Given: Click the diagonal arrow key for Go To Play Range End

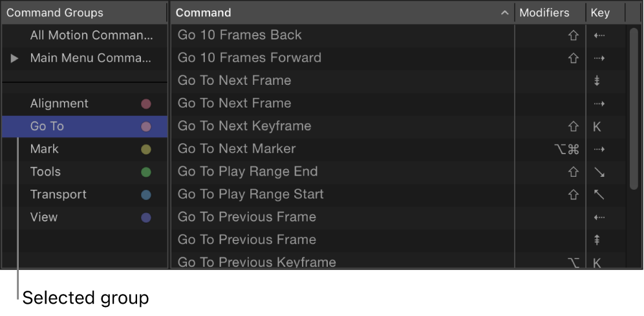Looking at the screenshot, I should click(x=598, y=172).
